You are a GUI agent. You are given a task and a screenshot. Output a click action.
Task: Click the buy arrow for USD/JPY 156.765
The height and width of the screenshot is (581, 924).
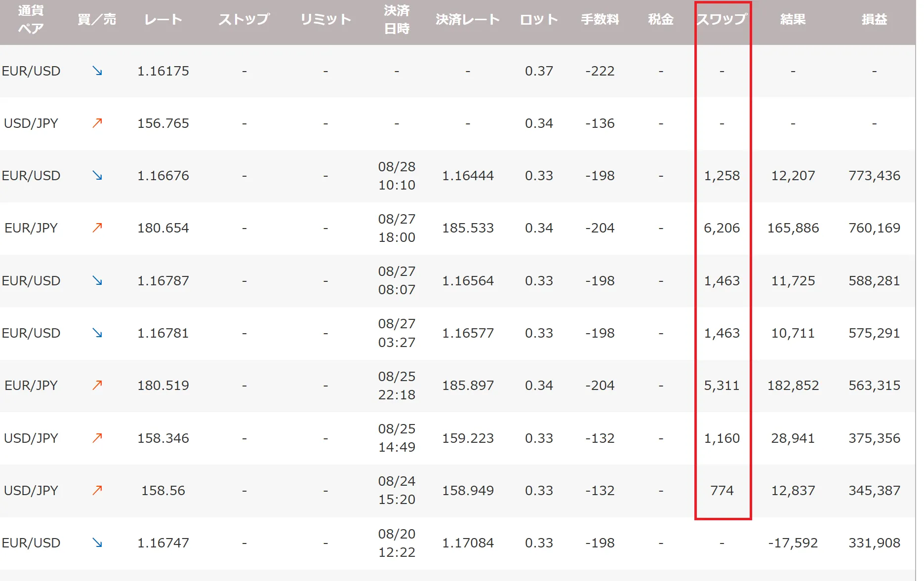click(x=97, y=123)
